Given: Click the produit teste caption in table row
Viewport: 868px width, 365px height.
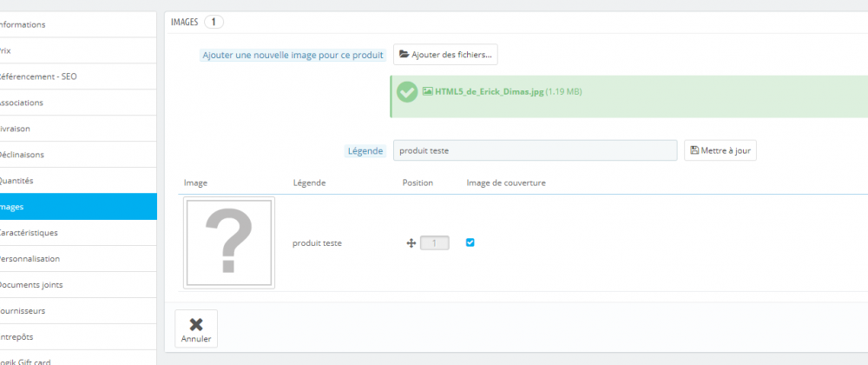Looking at the screenshot, I should [317, 243].
